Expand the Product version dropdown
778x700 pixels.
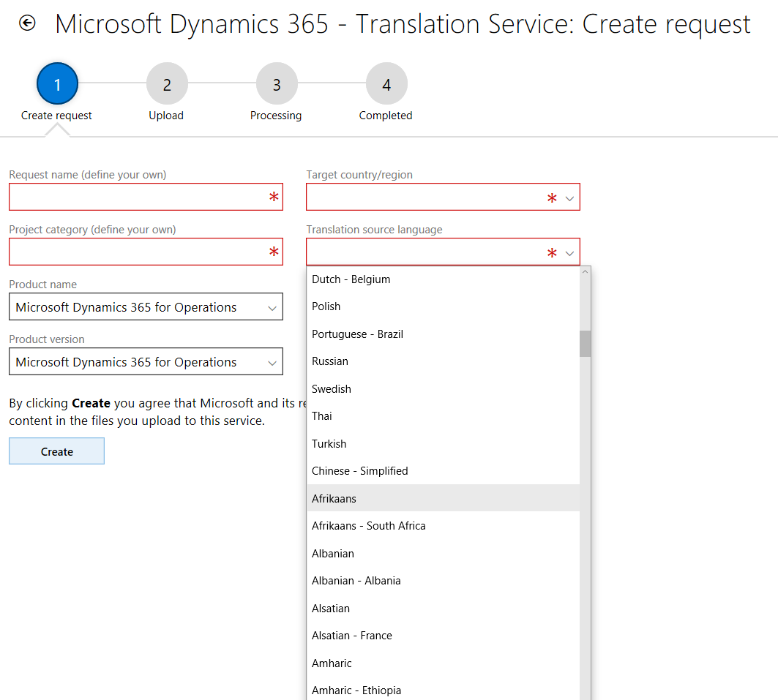(146, 362)
